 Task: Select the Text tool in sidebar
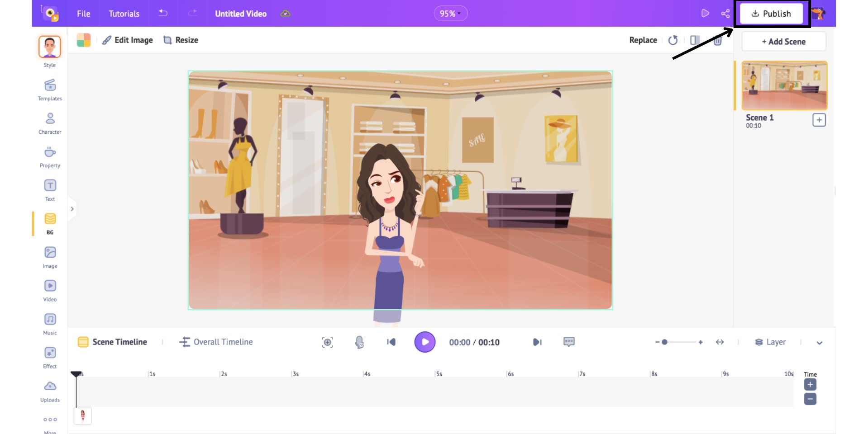coord(50,190)
